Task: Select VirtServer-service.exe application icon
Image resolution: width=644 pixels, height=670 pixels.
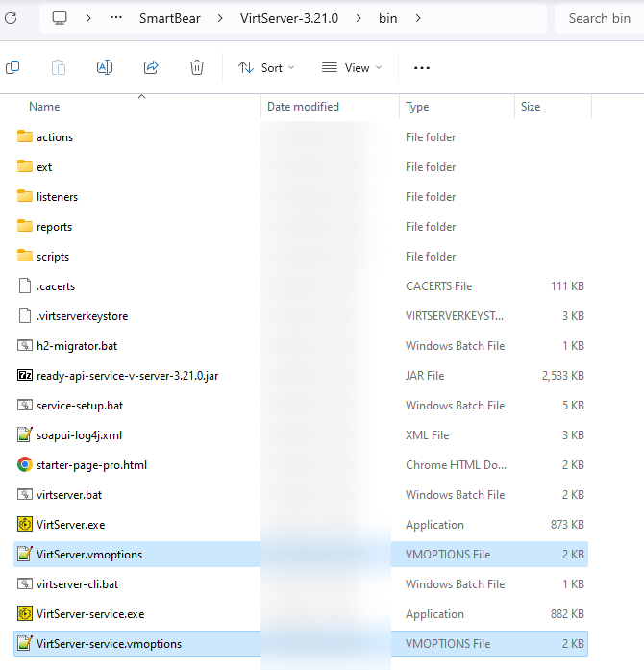Action: 25,613
